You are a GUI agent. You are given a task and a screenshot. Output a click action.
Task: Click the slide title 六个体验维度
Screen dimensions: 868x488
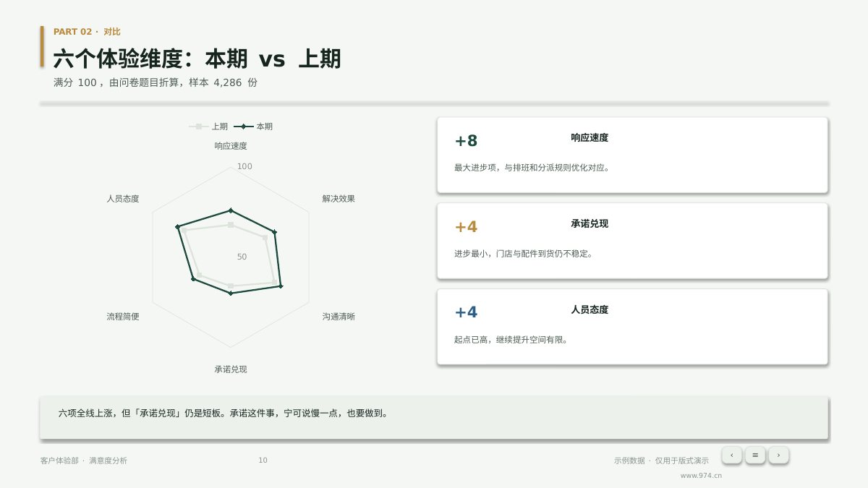pyautogui.click(x=197, y=59)
